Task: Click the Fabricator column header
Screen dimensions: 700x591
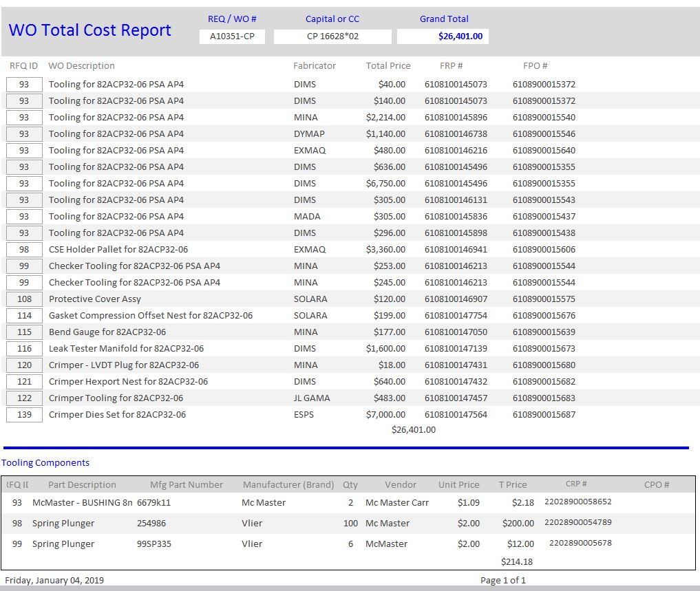Action: click(315, 65)
